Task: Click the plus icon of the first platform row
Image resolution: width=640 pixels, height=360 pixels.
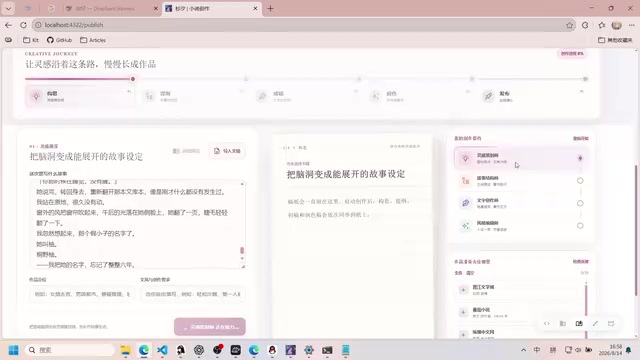Action: coord(463,290)
